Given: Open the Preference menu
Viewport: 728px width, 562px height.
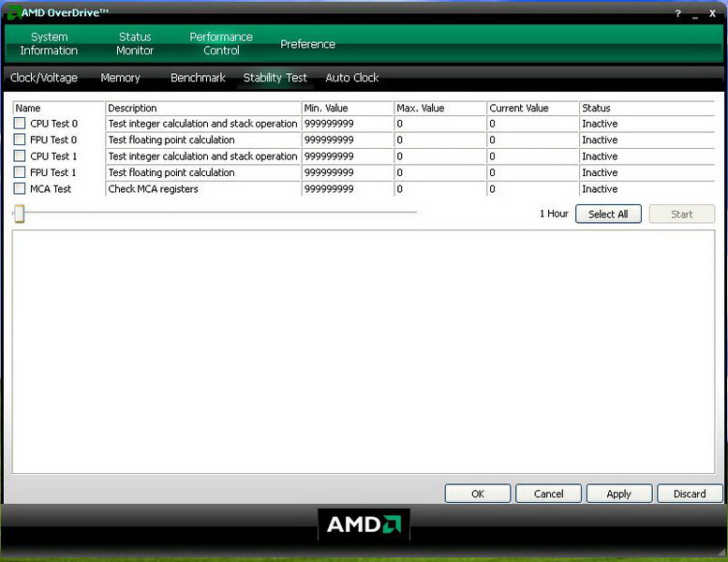Looking at the screenshot, I should 308,44.
